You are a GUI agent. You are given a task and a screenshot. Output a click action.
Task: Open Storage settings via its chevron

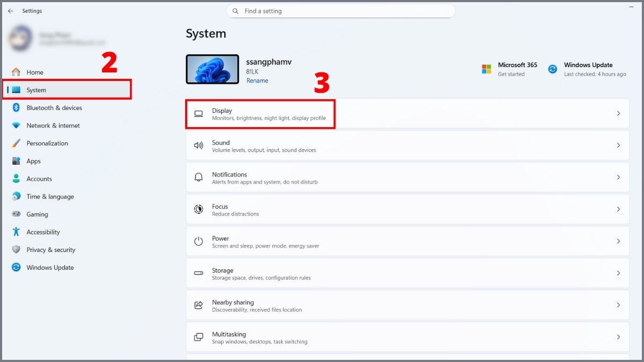tap(618, 273)
